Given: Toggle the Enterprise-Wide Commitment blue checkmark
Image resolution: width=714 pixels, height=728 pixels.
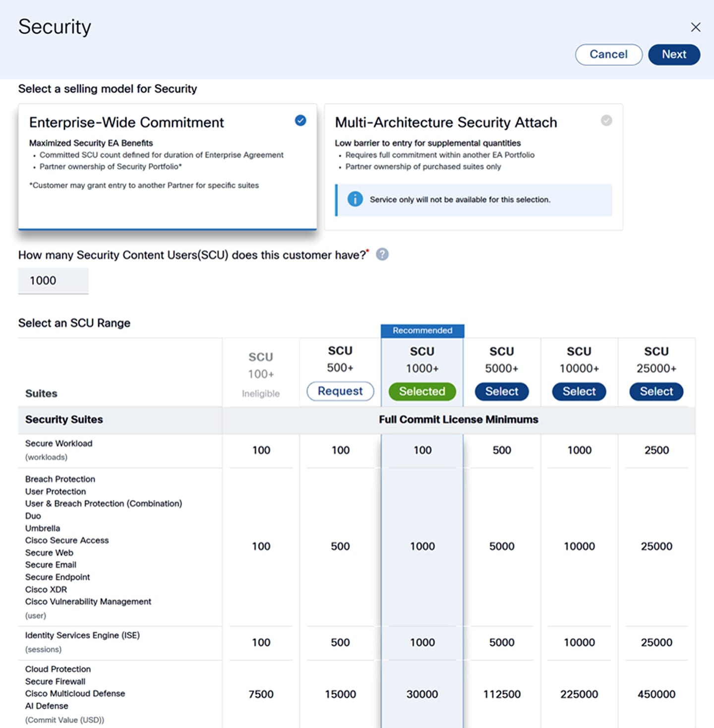Looking at the screenshot, I should pos(300,121).
